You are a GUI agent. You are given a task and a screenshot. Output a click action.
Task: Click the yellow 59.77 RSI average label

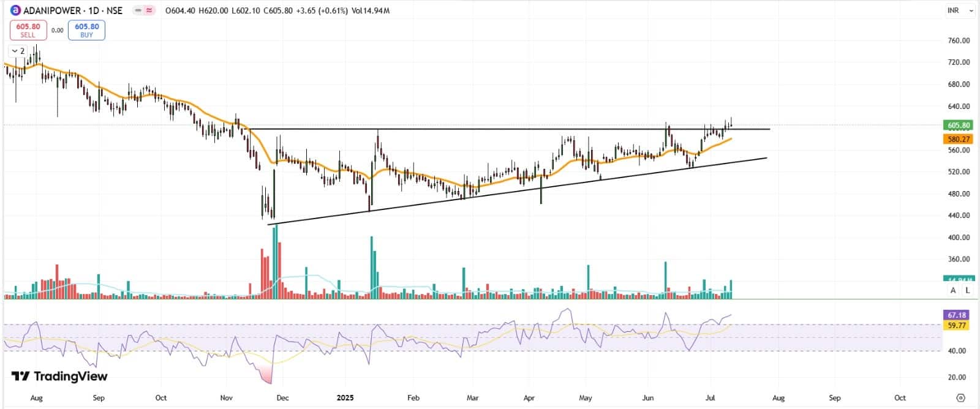pyautogui.click(x=957, y=325)
